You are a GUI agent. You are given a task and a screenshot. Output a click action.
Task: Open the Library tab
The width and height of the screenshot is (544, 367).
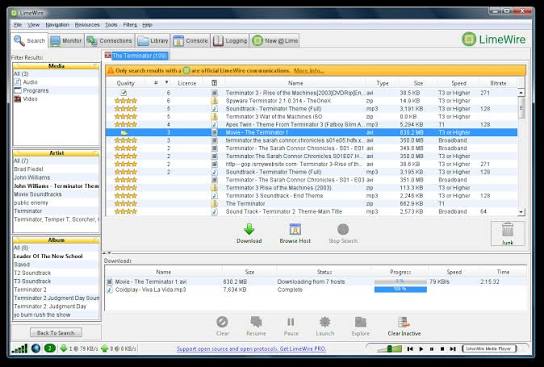(153, 41)
